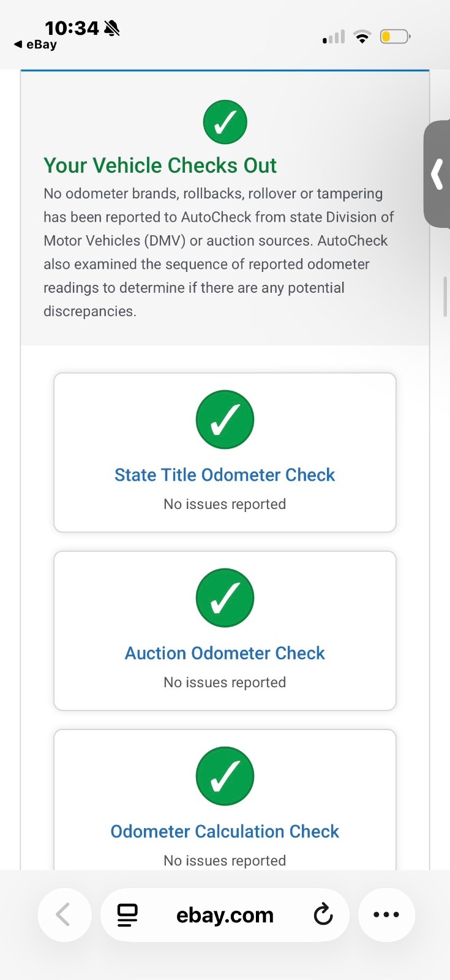The image size is (450, 980).
Task: Tap the silent mode bell icon
Action: (x=111, y=28)
